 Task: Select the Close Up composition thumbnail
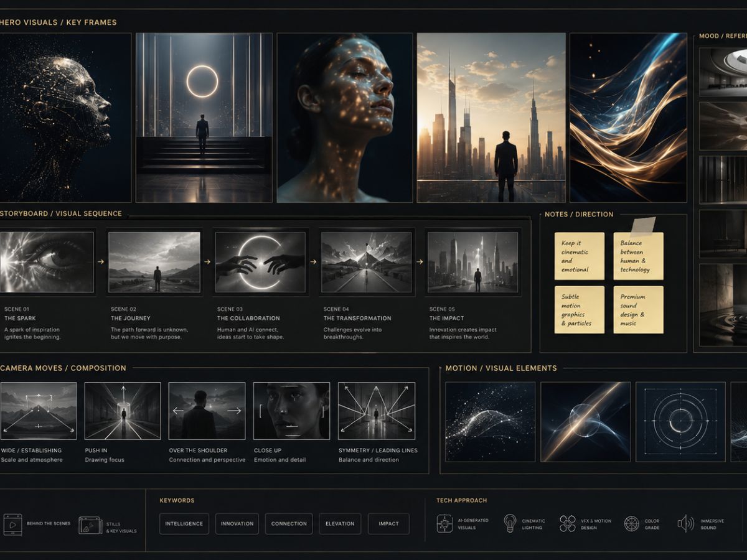pyautogui.click(x=291, y=411)
